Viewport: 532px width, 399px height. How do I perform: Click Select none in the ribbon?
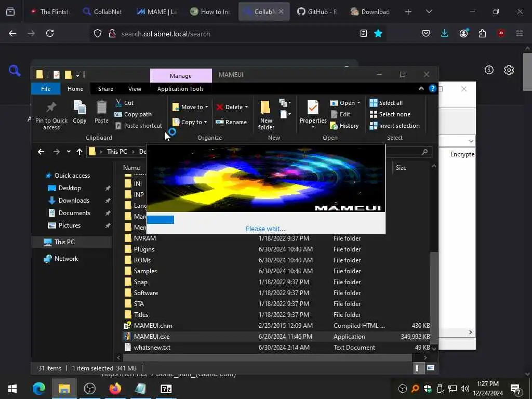pyautogui.click(x=390, y=114)
